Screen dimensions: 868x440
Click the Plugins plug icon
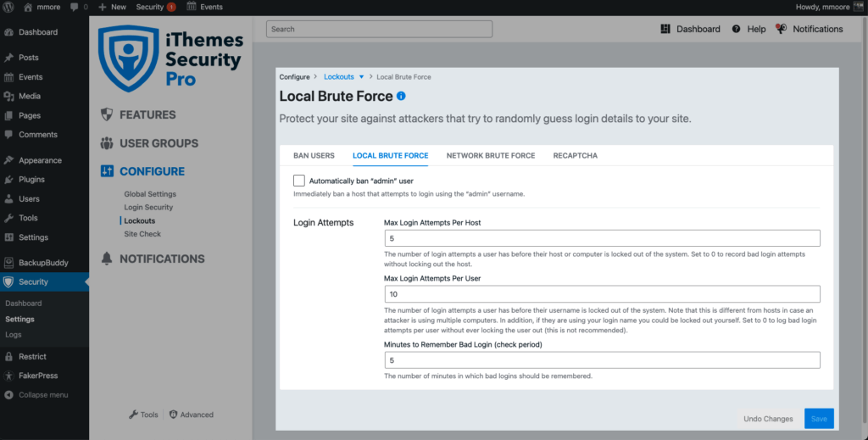pos(8,180)
